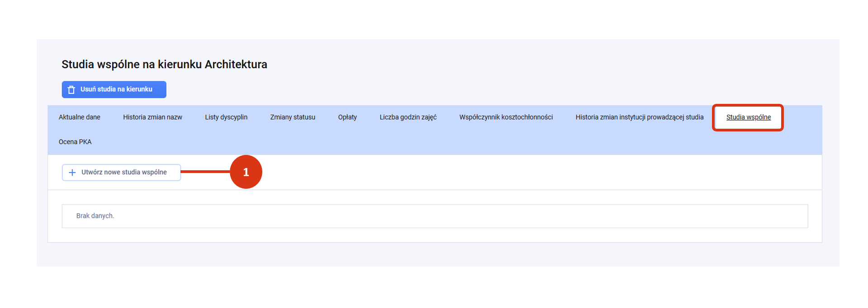Click the trash icon on the delete button

coord(71,90)
